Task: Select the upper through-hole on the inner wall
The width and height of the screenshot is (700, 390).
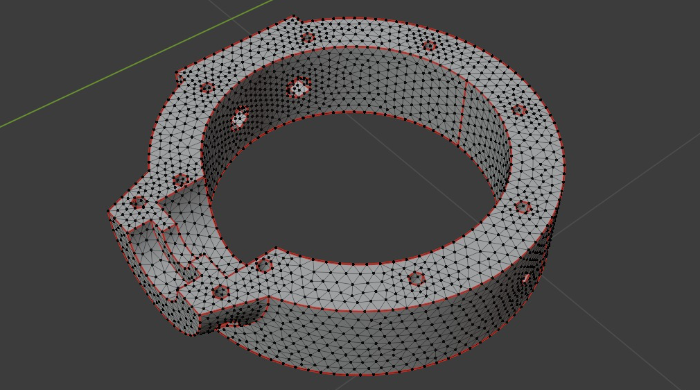Action: (x=299, y=87)
